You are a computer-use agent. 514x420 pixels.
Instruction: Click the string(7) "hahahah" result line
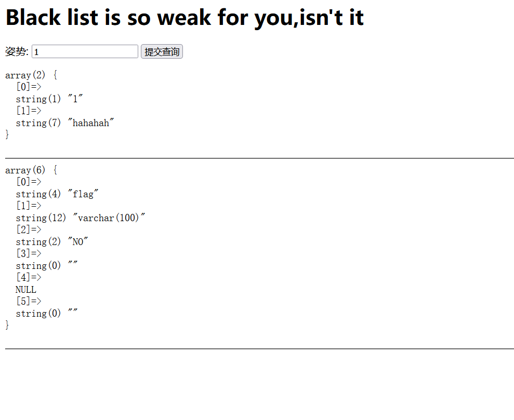click(65, 123)
